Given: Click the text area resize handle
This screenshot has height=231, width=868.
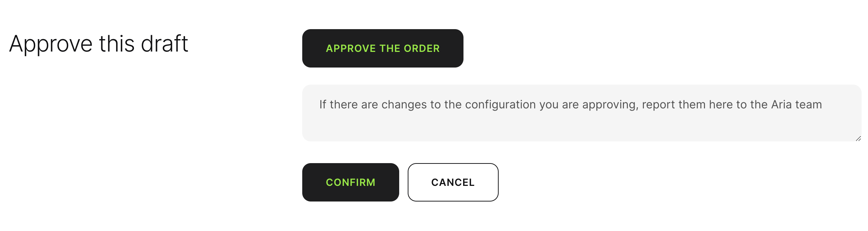Looking at the screenshot, I should click(858, 139).
